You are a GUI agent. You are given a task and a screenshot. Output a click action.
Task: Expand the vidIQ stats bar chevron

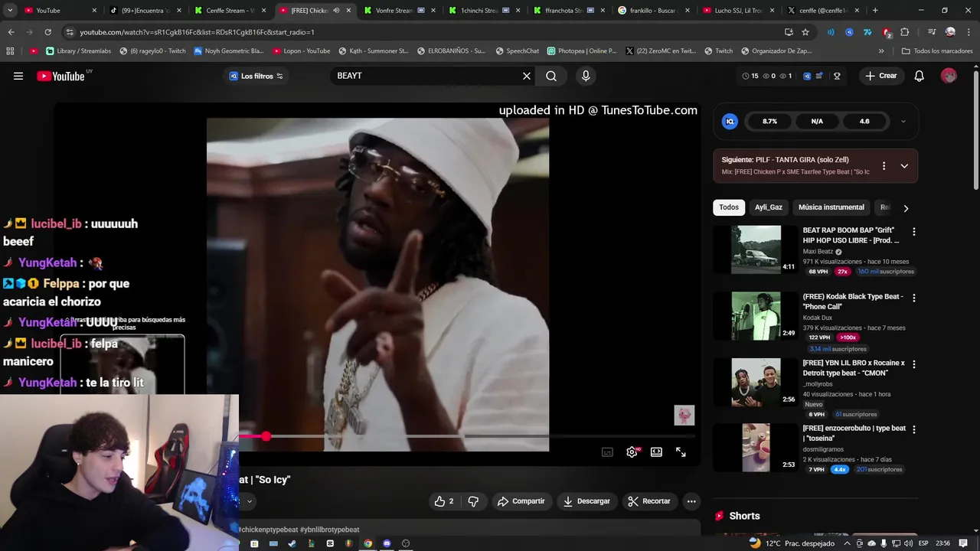pyautogui.click(x=903, y=121)
